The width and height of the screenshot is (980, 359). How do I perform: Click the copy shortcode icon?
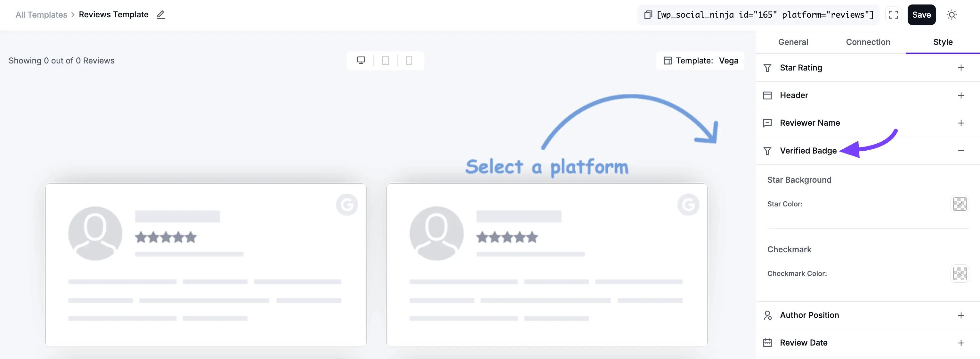click(648, 14)
